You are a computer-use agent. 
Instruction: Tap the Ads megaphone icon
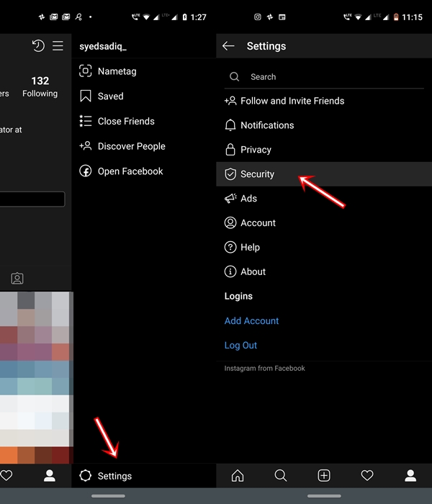click(230, 198)
